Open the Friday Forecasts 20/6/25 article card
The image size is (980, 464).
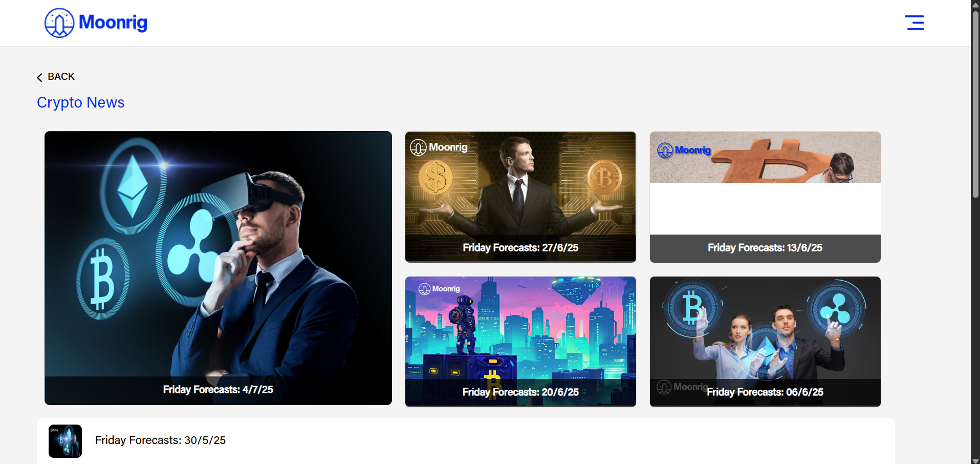click(520, 342)
